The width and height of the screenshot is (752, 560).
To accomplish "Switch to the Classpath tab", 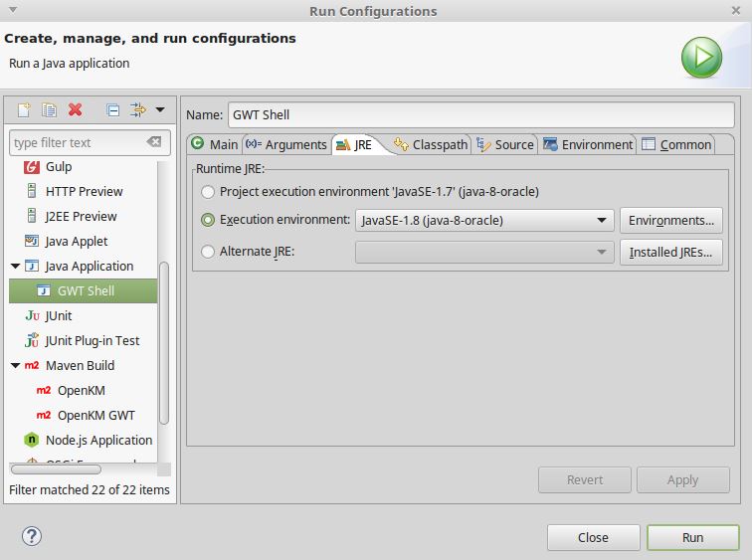I will point(431,144).
